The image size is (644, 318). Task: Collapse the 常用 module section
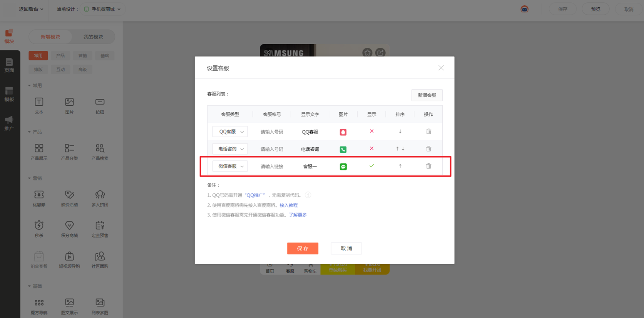(35, 85)
